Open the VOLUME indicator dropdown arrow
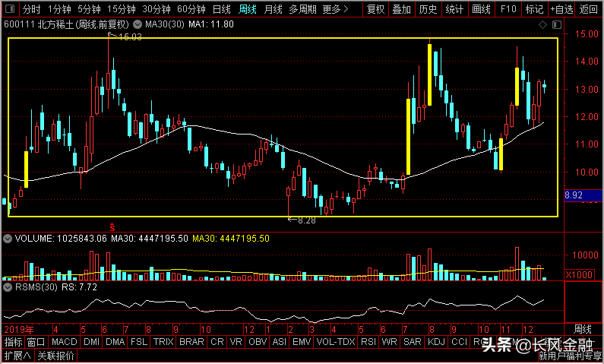604x364 pixels. click(x=7, y=239)
